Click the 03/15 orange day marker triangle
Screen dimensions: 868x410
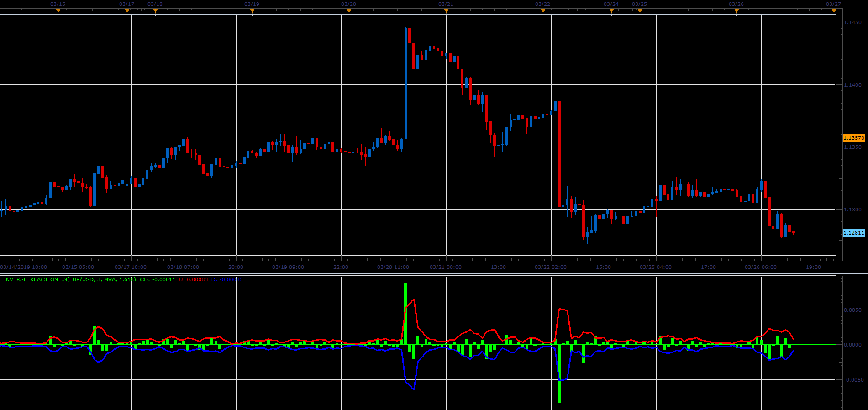coord(58,11)
